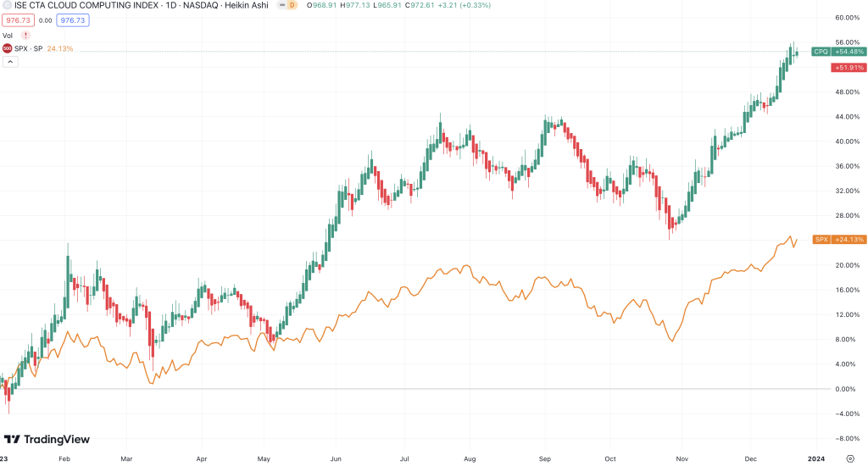Click the 40.00% label on the price scale
Screen dimensions: 868x466
847,141
